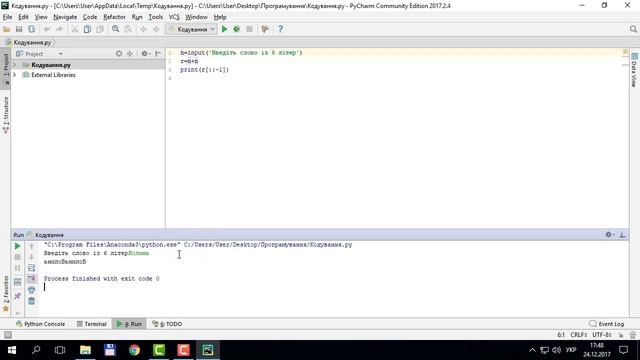Open Windows notification center icon

pyautogui.click(x=624, y=350)
